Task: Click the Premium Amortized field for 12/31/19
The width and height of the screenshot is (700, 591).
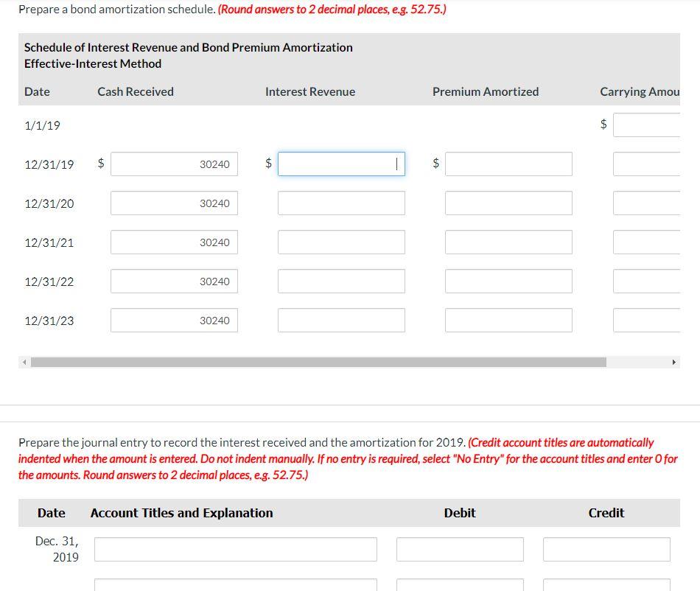Action: [508, 164]
